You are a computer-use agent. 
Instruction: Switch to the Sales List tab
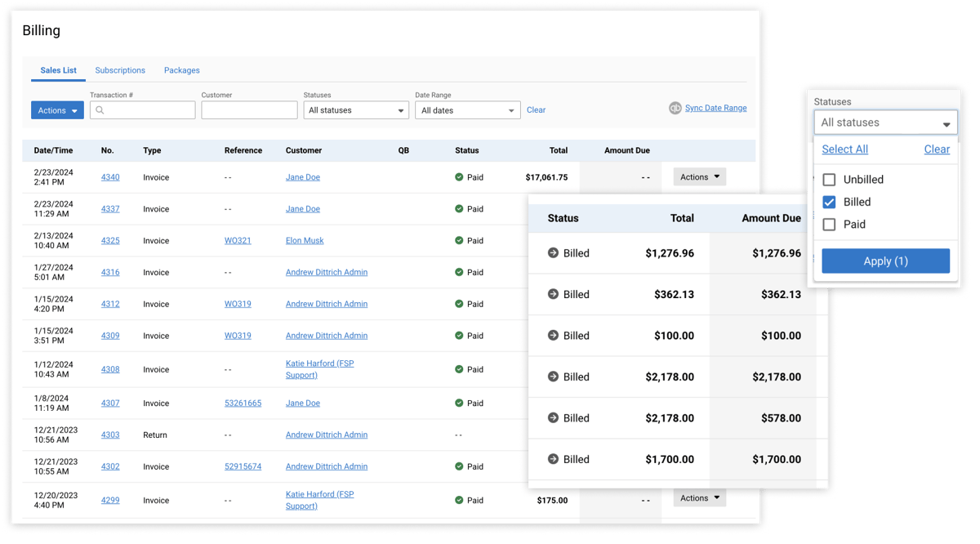click(x=58, y=70)
